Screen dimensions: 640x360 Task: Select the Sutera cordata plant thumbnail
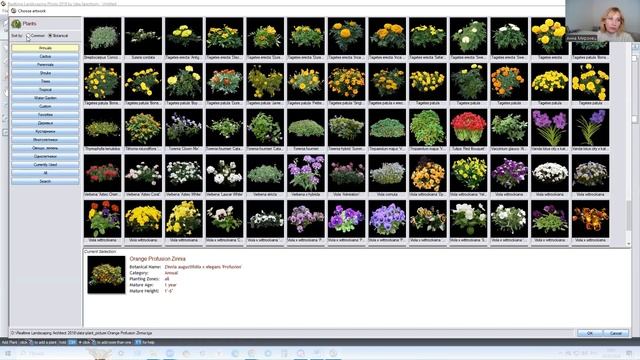click(143, 36)
